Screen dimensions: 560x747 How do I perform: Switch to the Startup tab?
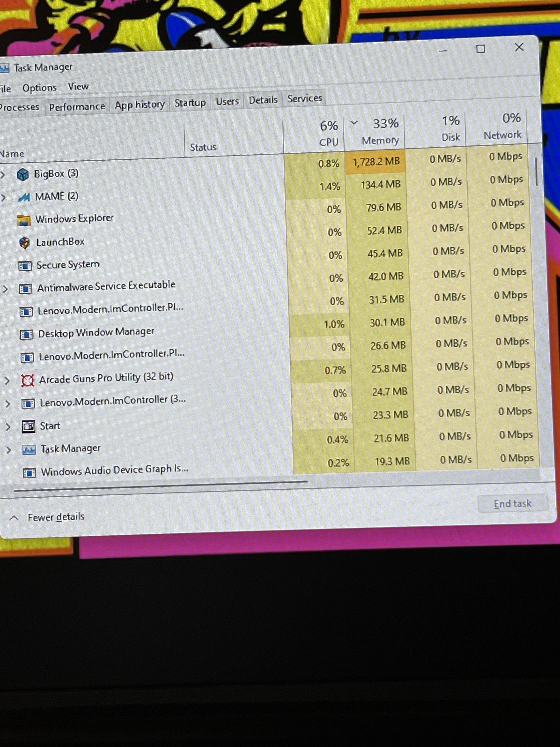point(190,103)
